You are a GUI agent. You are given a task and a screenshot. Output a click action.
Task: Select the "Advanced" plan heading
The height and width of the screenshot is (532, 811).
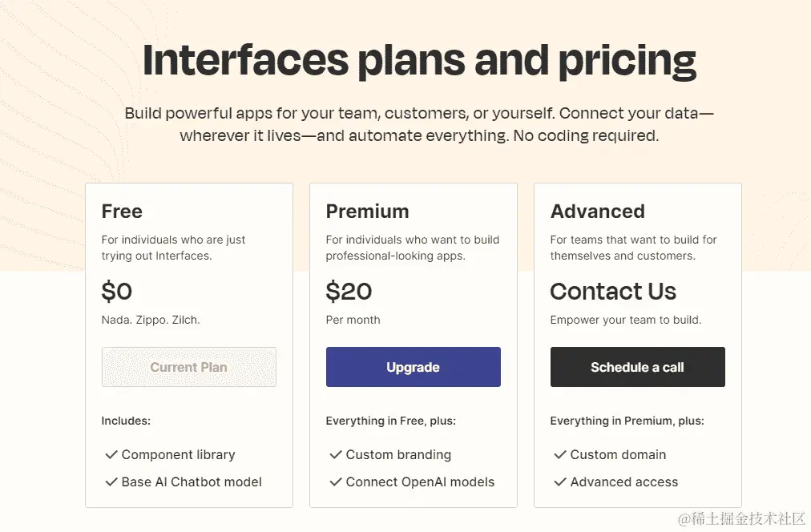(598, 211)
